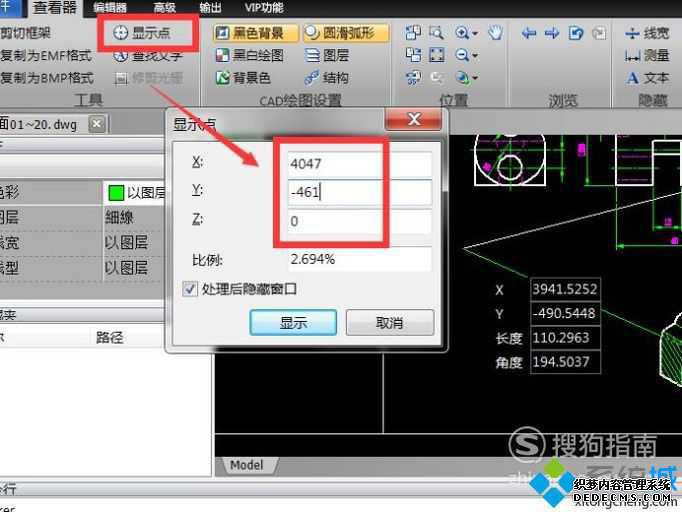
Task: Click the 比例 scale value field
Action: (359, 260)
